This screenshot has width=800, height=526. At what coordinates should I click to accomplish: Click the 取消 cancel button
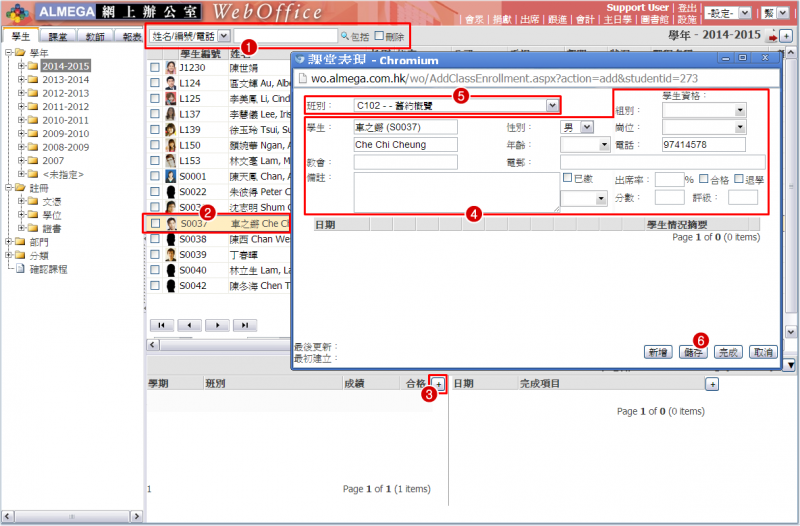point(763,352)
